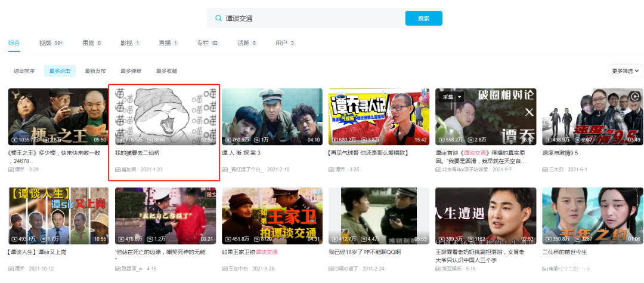Click danmaku-count icon on 梗王之王 thumbnail

click(x=46, y=140)
